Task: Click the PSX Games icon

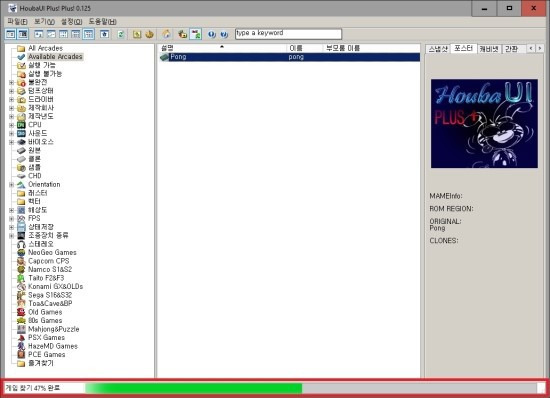Action: click(x=21, y=338)
